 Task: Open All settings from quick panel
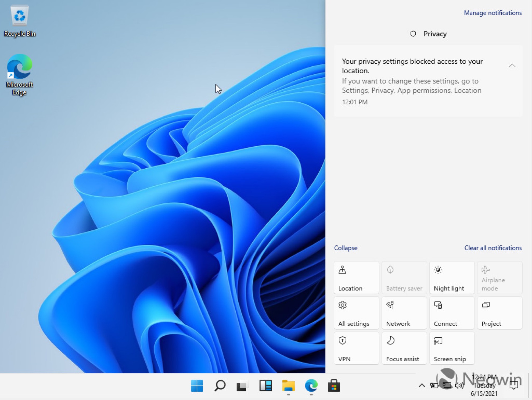356,313
